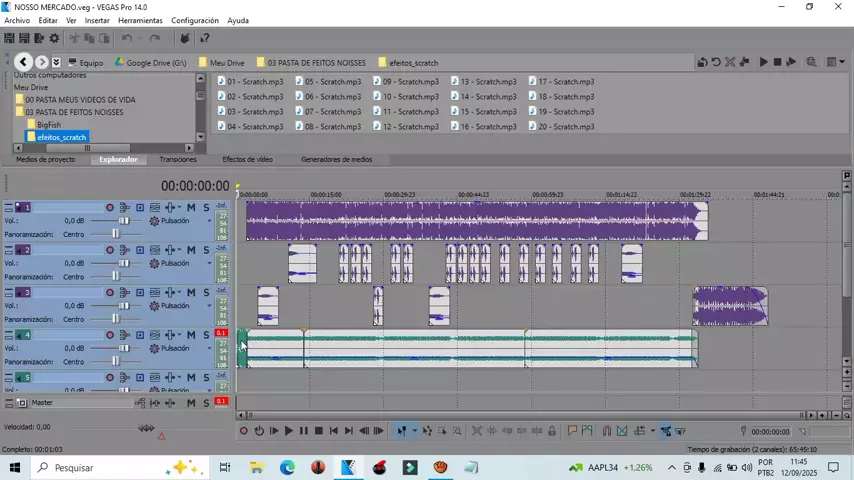The width and height of the screenshot is (854, 480).
Task: Select the BigFish folder in tree
Action: (x=49, y=125)
